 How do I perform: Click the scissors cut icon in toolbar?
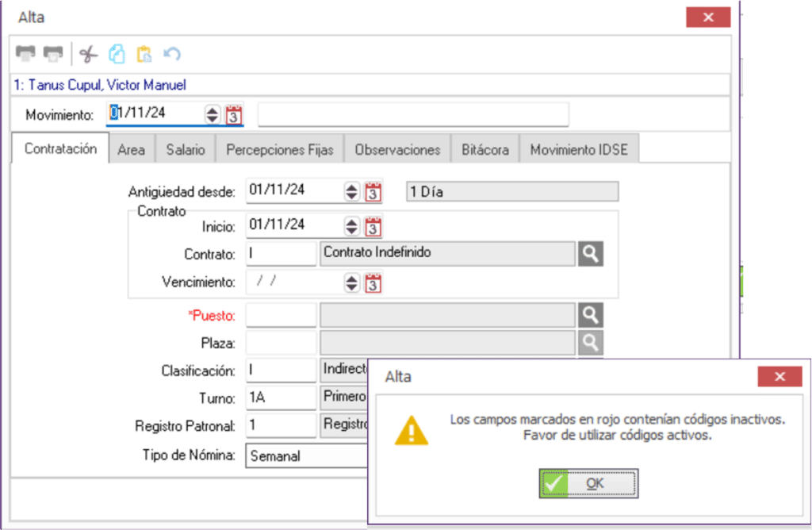(x=89, y=54)
